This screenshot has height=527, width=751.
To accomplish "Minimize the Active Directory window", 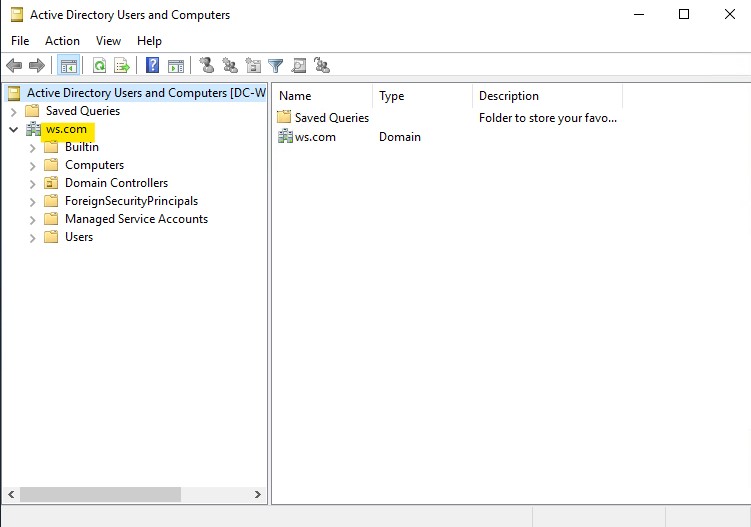I will tap(639, 14).
